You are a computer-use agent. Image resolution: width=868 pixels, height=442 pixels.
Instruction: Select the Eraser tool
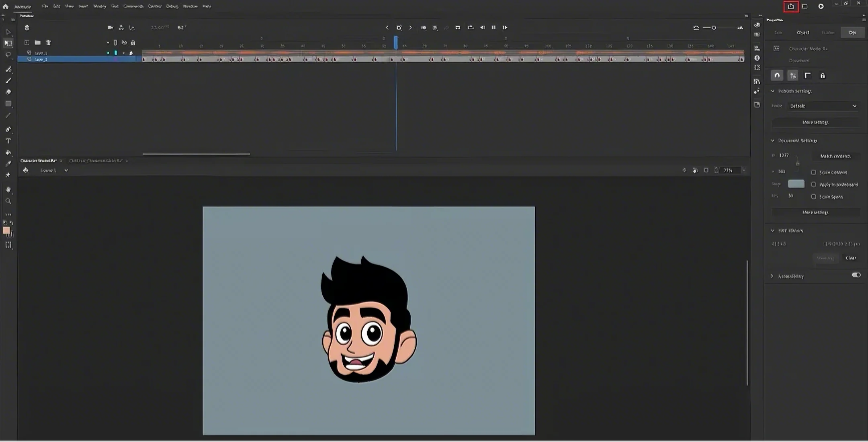click(8, 92)
